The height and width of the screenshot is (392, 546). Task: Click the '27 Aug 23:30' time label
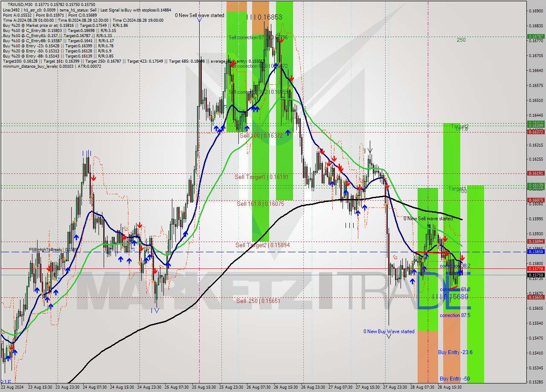pyautogui.click(x=395, y=387)
